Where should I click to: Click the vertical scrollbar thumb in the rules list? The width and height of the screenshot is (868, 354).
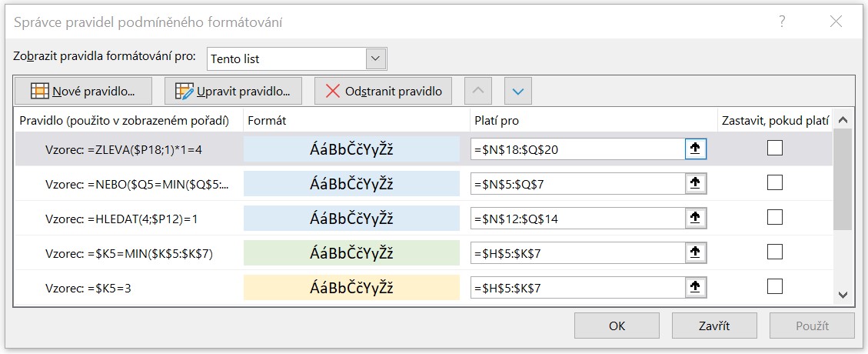[843, 179]
